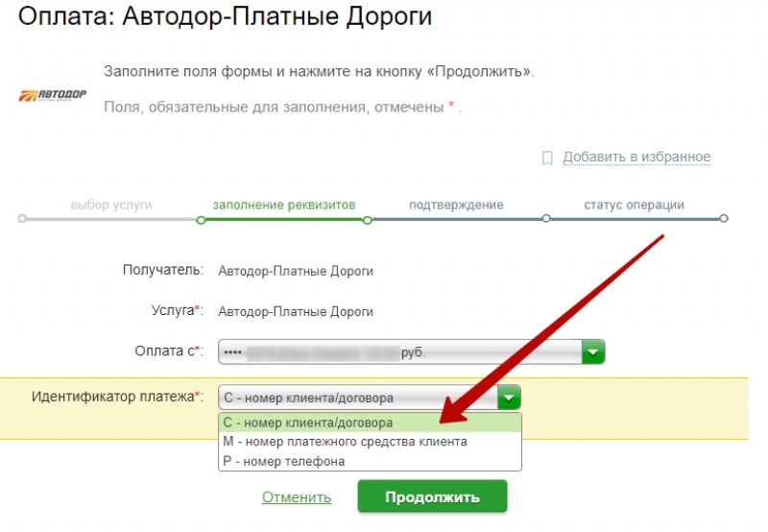The width and height of the screenshot is (768, 532).
Task: Toggle the Идентификатор платежа dropdown arrow
Action: coord(509,398)
